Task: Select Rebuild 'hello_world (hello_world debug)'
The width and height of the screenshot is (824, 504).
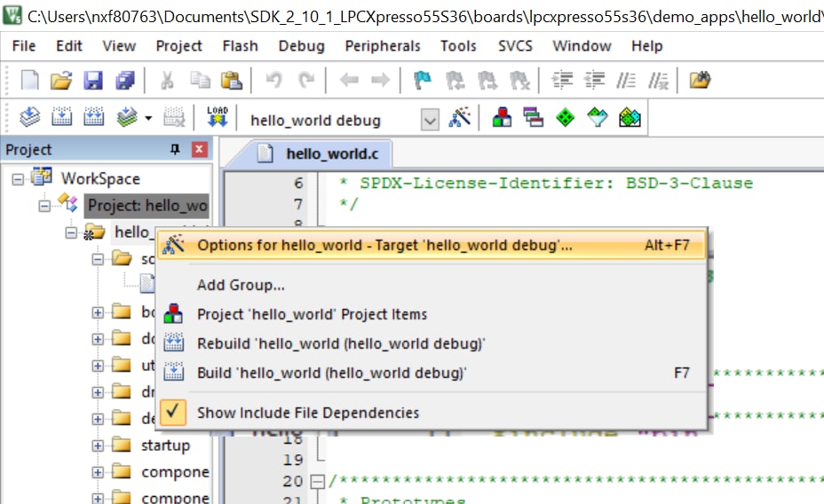Action: coord(341,343)
